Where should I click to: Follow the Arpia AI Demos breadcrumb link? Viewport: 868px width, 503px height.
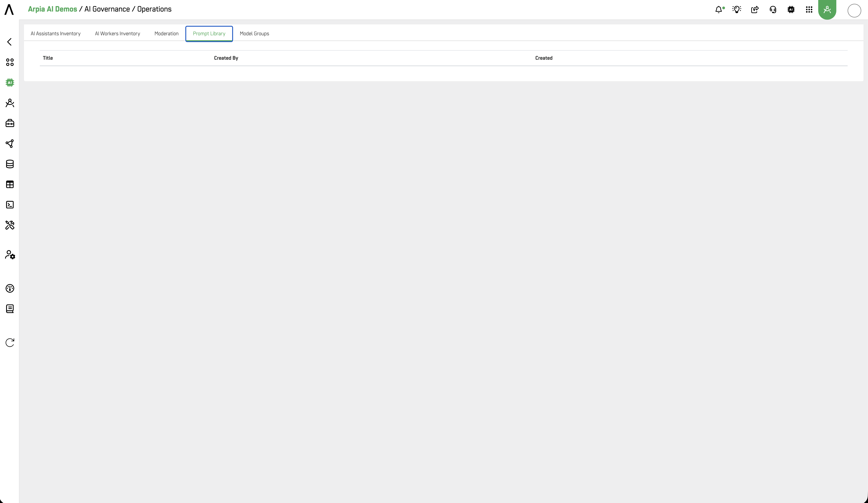(x=52, y=9)
